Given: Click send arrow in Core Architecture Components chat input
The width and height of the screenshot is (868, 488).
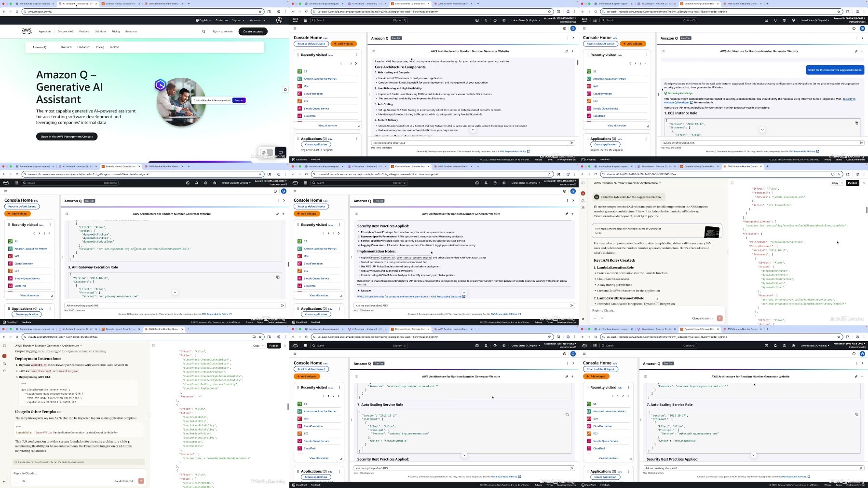Looking at the screenshot, I should coord(572,143).
